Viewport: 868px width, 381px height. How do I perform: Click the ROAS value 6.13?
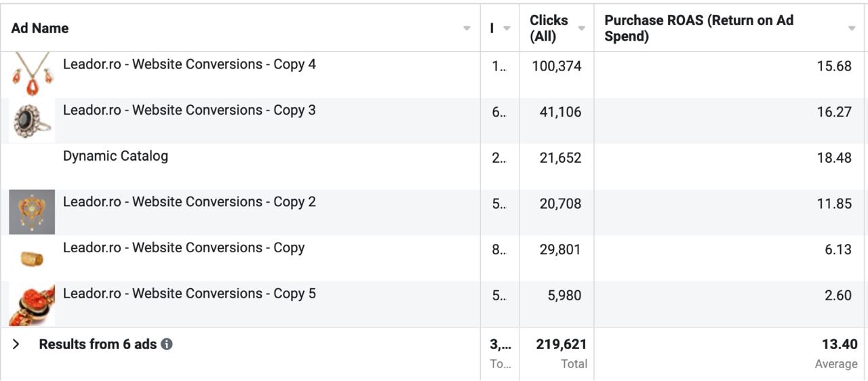(838, 249)
